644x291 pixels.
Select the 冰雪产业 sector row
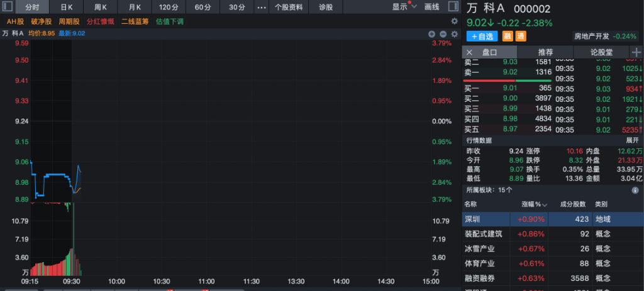pos(553,249)
